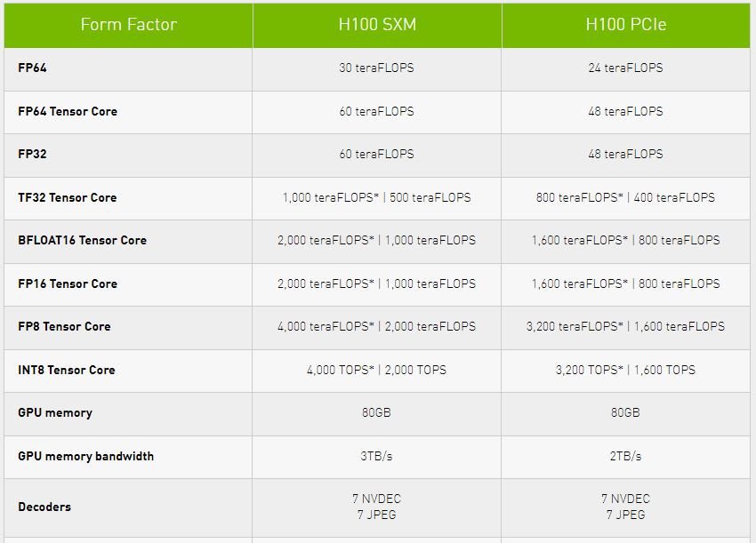Click the FP64 Tensor Core row label
The height and width of the screenshot is (543, 756).
click(x=68, y=112)
